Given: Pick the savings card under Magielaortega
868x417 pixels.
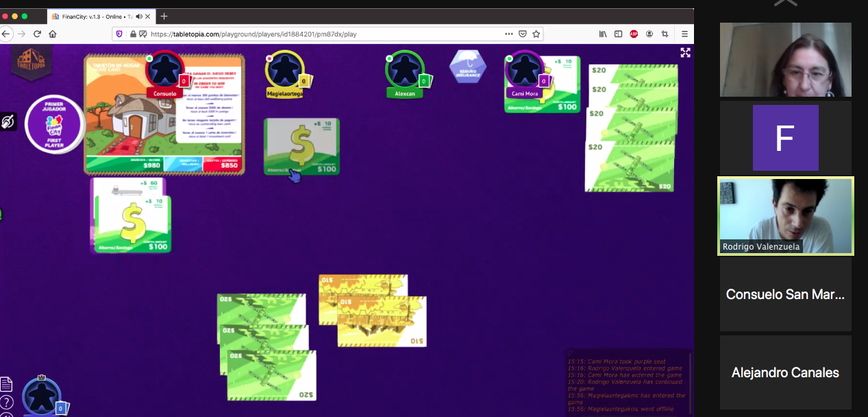Looking at the screenshot, I should [301, 146].
